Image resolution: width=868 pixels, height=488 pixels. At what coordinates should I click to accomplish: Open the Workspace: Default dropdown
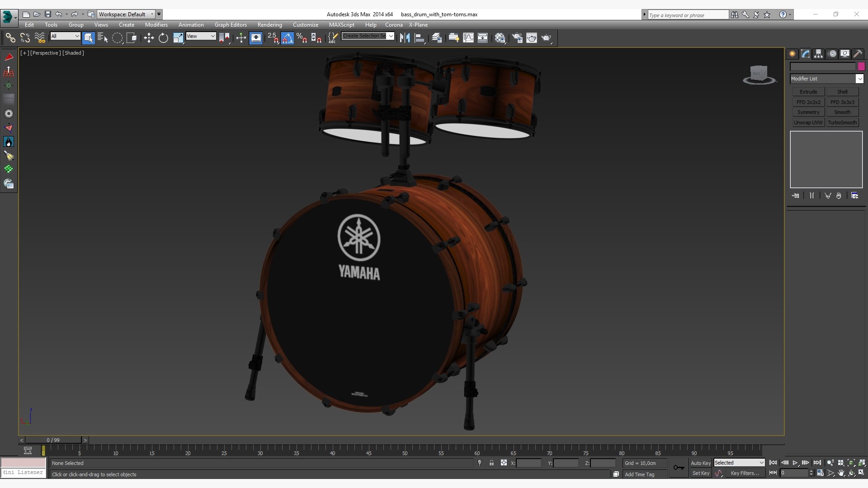point(126,14)
